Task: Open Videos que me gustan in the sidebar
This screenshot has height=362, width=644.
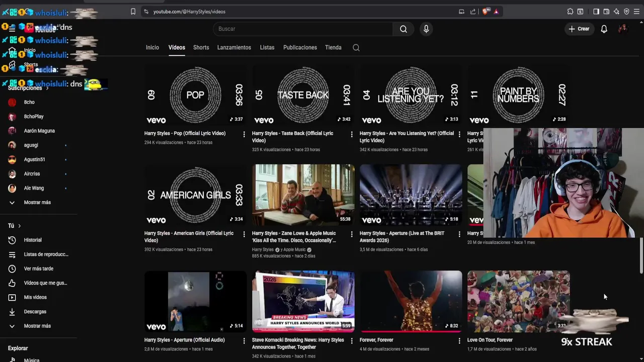Action: (38, 283)
